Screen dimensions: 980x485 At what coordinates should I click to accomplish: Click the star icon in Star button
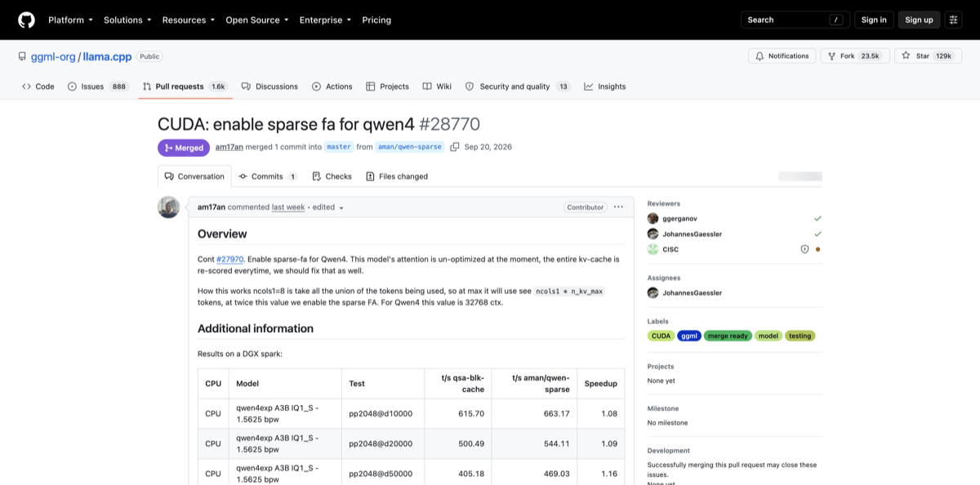click(x=906, y=56)
